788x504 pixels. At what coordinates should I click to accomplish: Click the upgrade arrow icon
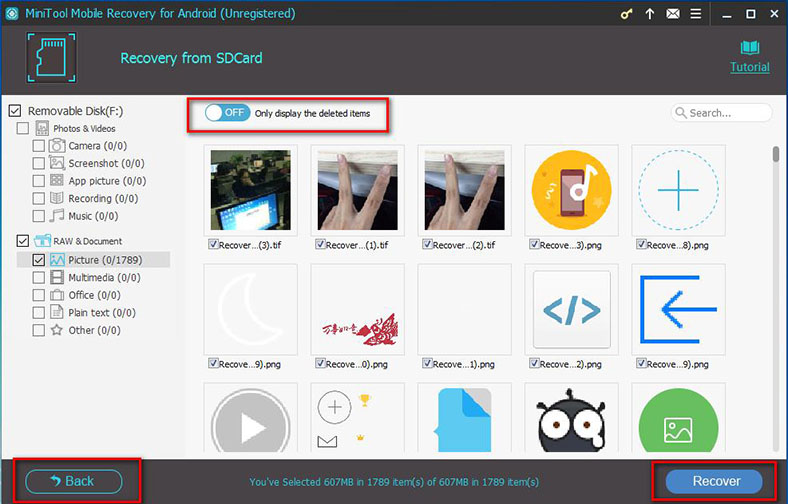pyautogui.click(x=650, y=14)
